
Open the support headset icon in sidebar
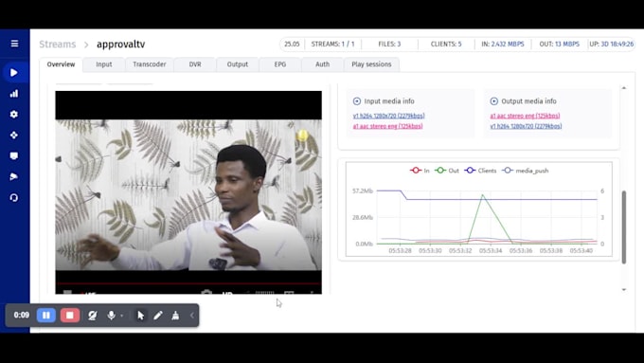coord(14,198)
